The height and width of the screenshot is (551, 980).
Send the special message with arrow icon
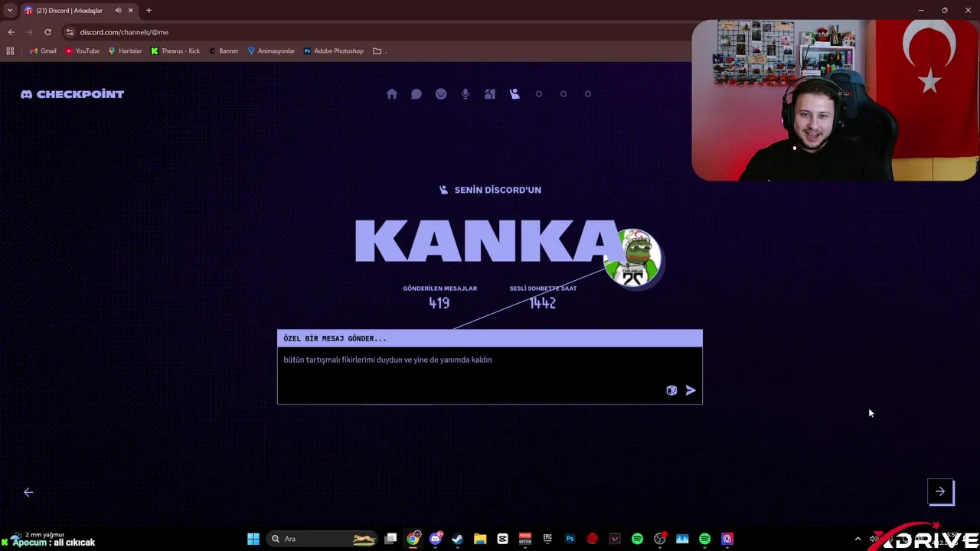[x=691, y=390]
